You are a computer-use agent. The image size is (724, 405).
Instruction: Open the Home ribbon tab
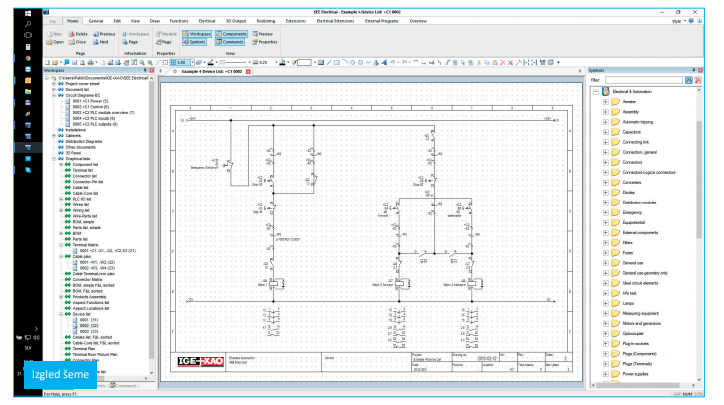coord(72,21)
